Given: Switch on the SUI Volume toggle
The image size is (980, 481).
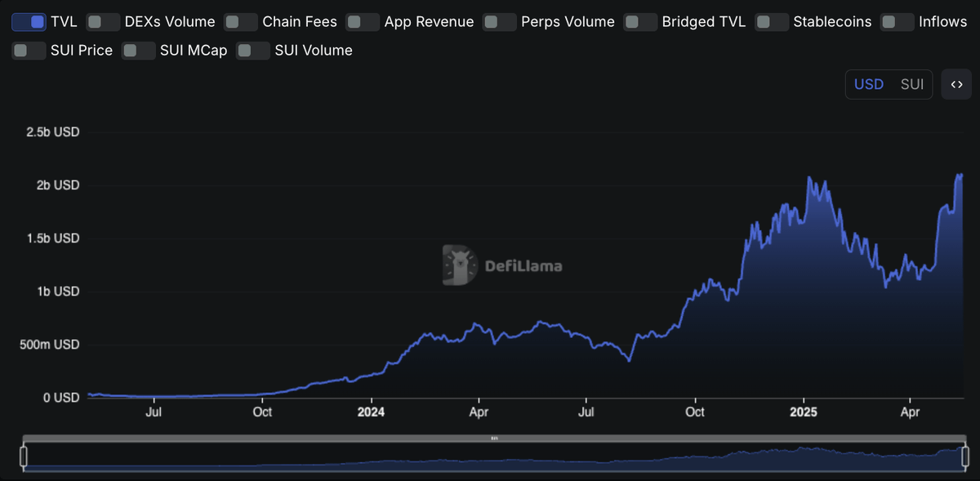Looking at the screenshot, I should point(253,51).
